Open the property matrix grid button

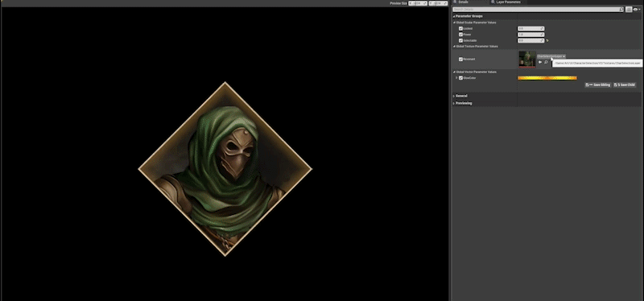pyautogui.click(x=629, y=10)
